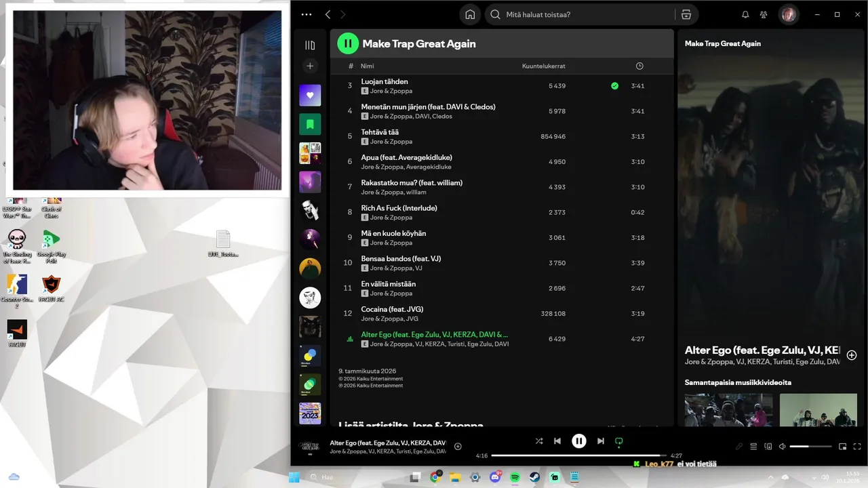Open the Counter-Strike 2 desktop shortcut
This screenshot has height=488, width=868.
[17, 291]
